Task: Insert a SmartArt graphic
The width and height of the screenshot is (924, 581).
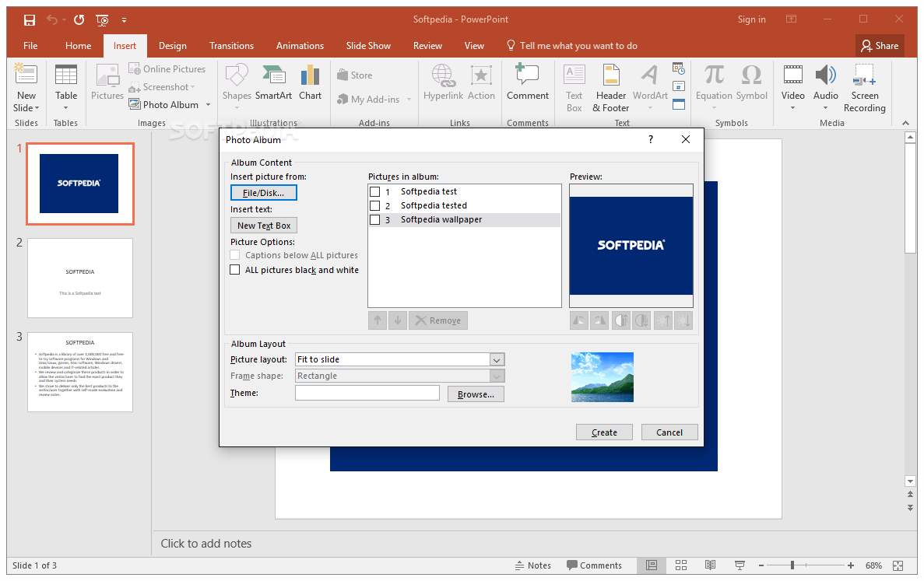Action: (x=273, y=82)
